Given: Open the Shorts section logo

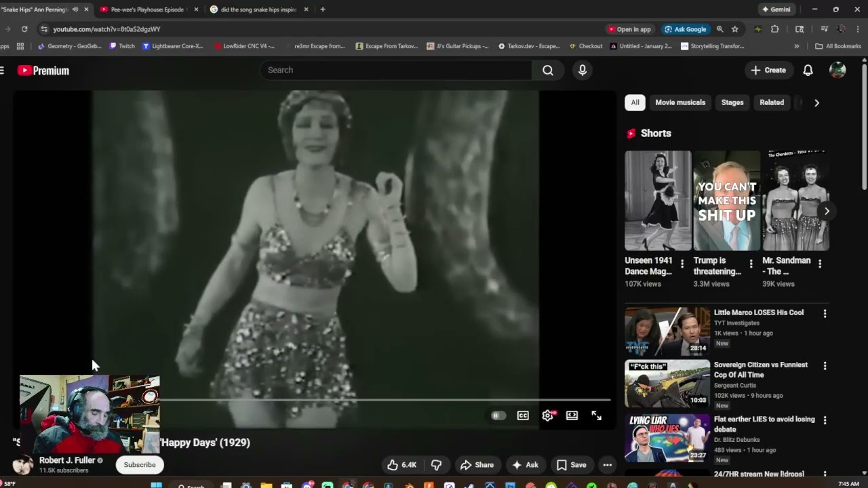Looking at the screenshot, I should pyautogui.click(x=631, y=134).
